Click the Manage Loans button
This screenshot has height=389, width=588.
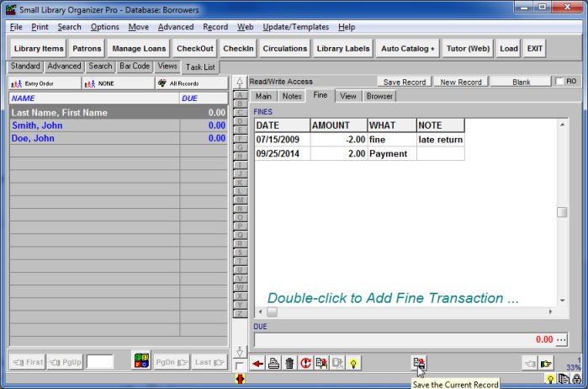click(139, 49)
